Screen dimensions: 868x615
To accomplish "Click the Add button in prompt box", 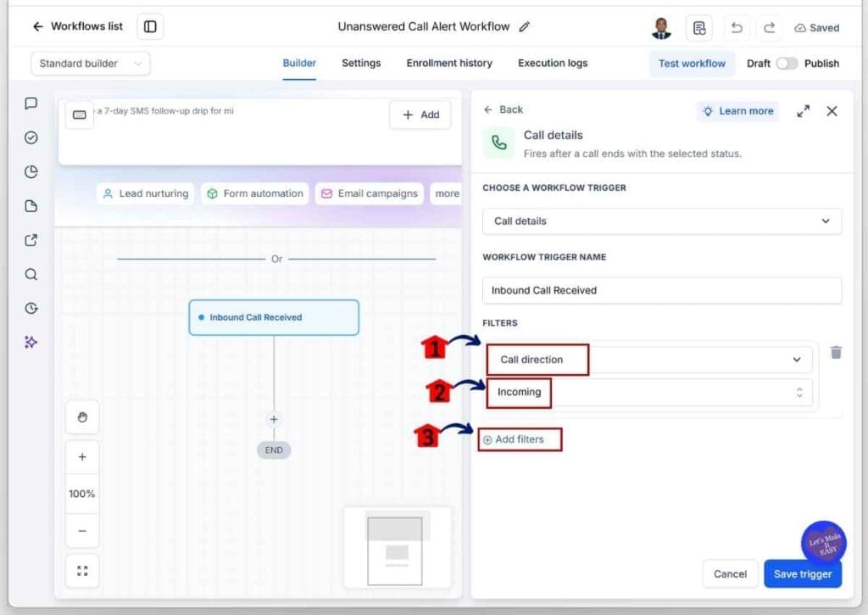I will point(420,115).
